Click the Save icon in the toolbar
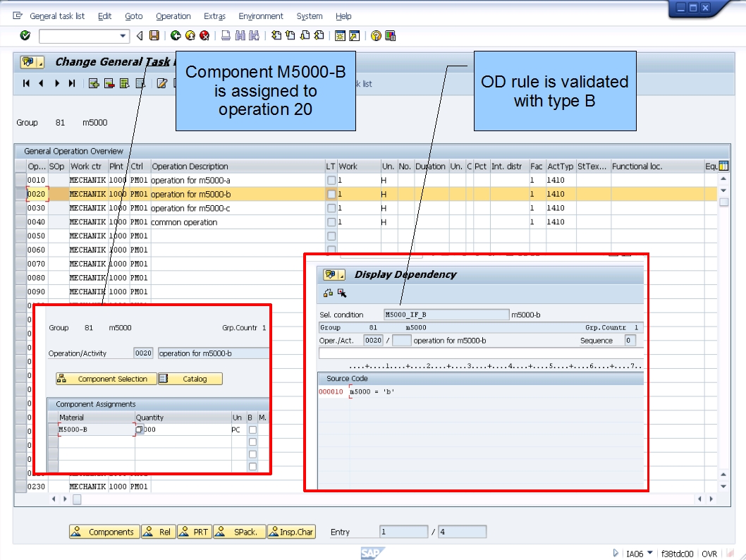 (x=152, y=36)
